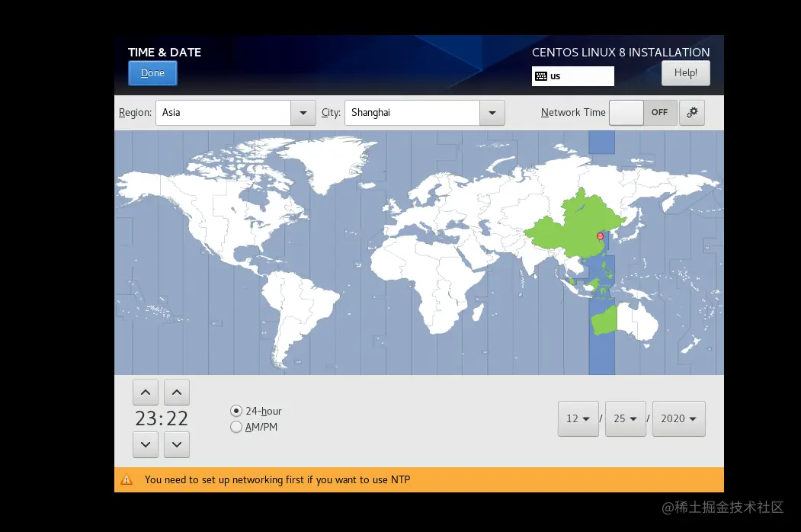The width and height of the screenshot is (801, 532).
Task: Click the Asia region text field
Action: (223, 113)
